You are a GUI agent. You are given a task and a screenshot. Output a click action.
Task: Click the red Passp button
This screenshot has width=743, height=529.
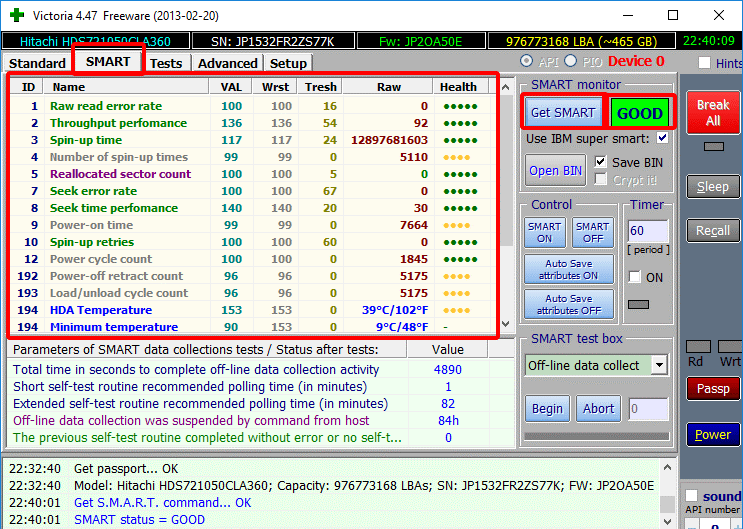coord(713,389)
